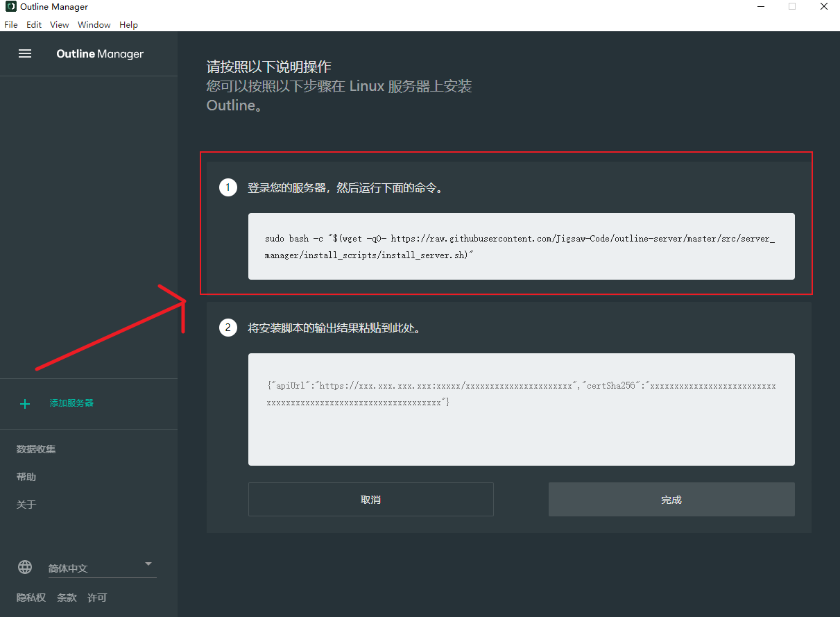
Task: Click the 完成 button
Action: 671,500
